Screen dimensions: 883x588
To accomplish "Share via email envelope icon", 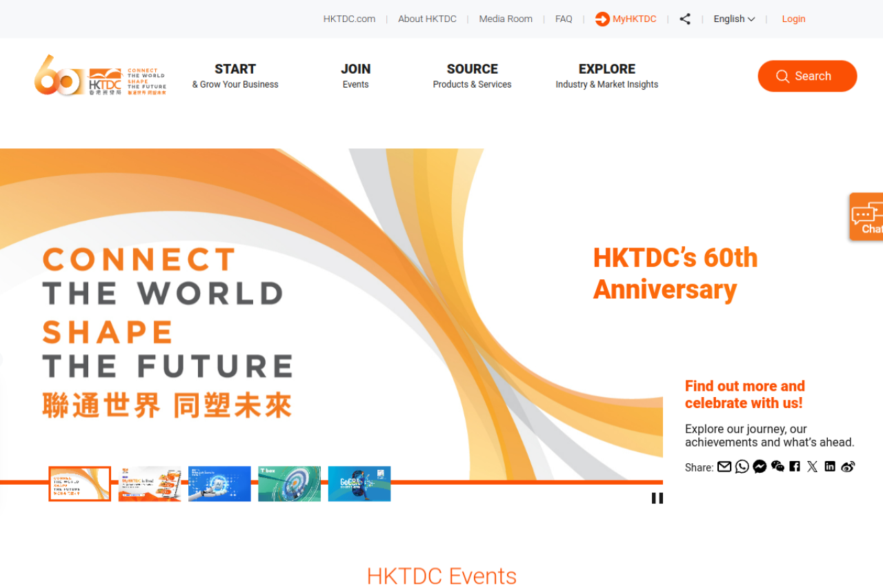I will [724, 467].
